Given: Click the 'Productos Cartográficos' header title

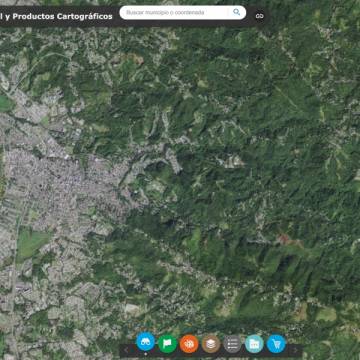Looking at the screenshot, I should [x=62, y=16].
